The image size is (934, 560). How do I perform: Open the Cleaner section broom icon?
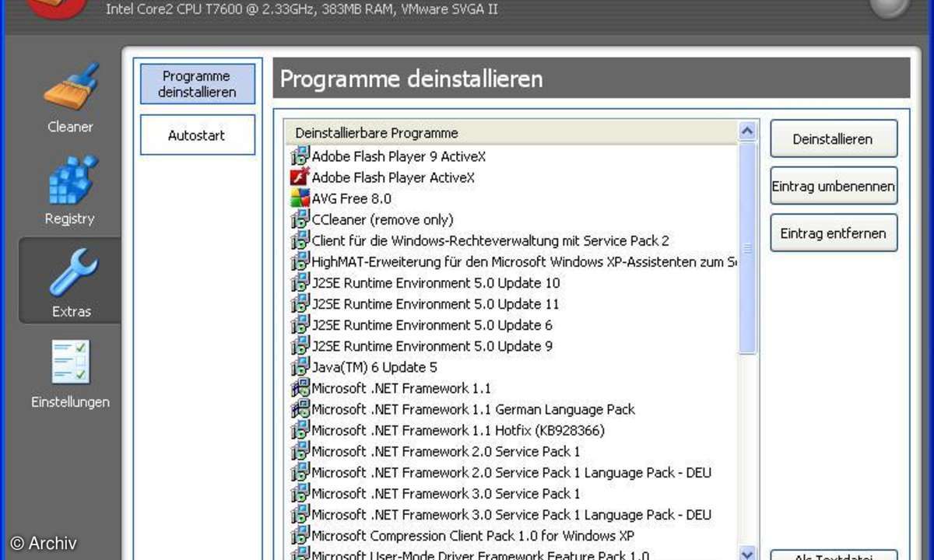click(x=70, y=87)
